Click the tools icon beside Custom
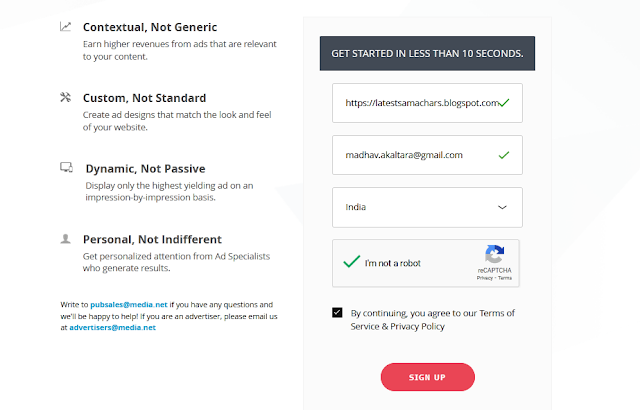 point(65,98)
